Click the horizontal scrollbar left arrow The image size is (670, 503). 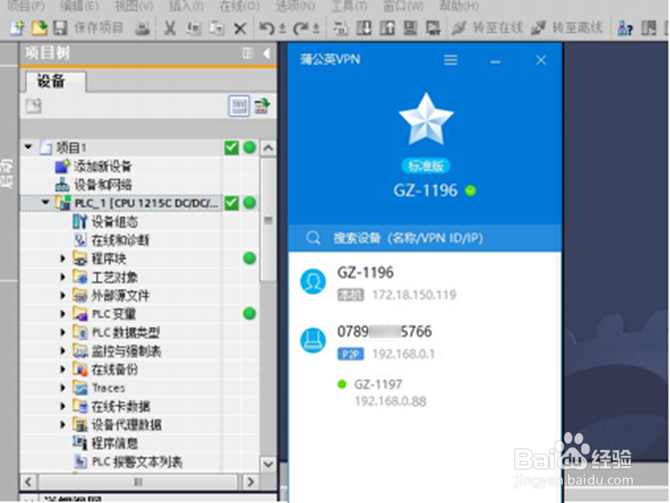[29, 482]
